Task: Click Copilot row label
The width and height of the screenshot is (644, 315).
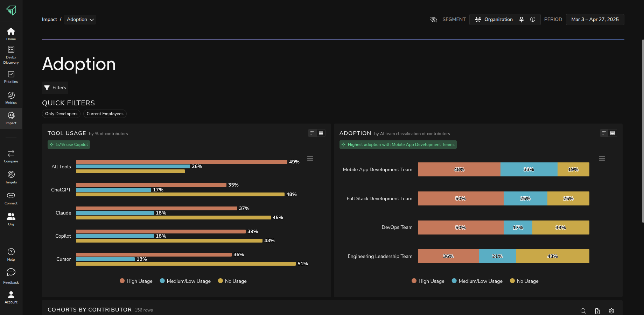Action: tap(63, 236)
